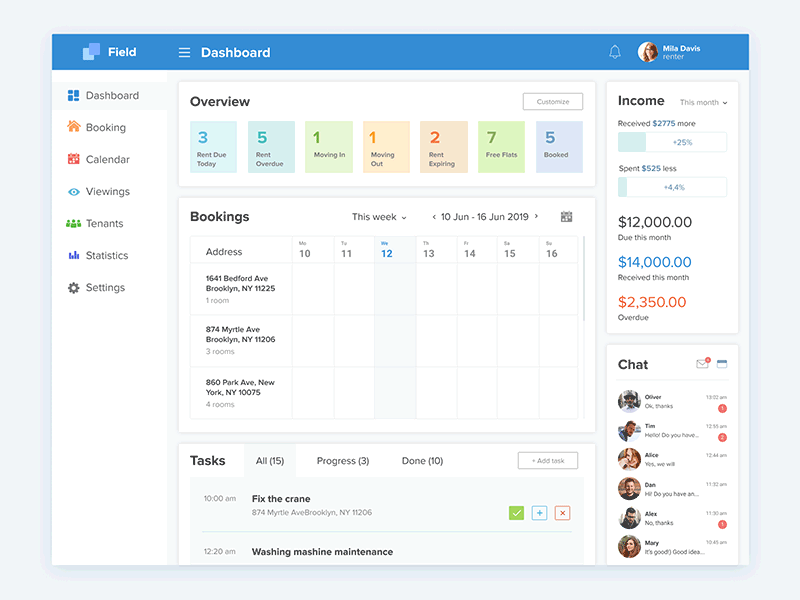Click the Customize button in Overview
The height and width of the screenshot is (600, 800).
[x=553, y=102]
